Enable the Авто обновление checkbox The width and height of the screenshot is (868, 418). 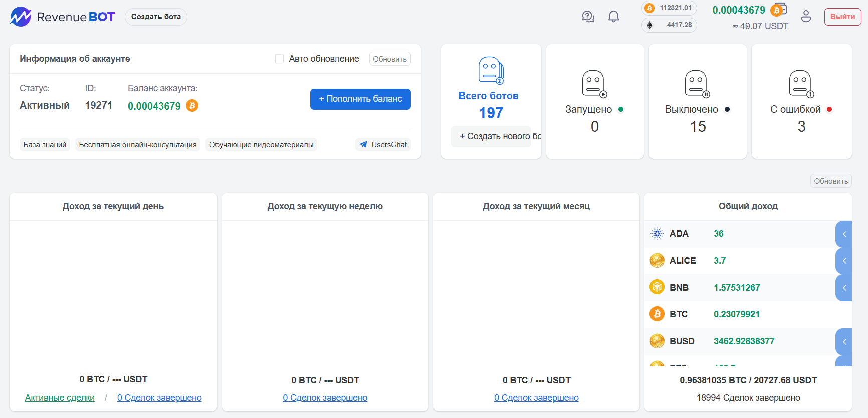point(280,59)
